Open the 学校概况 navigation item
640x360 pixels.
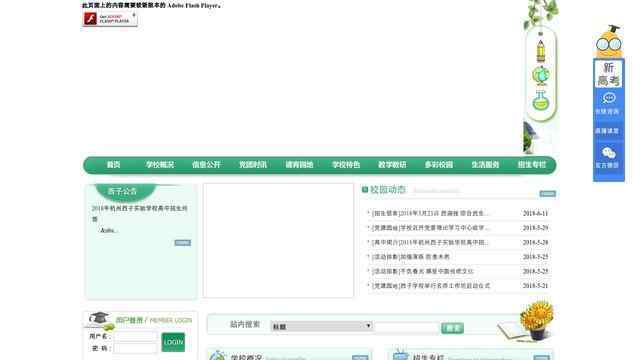point(160,165)
